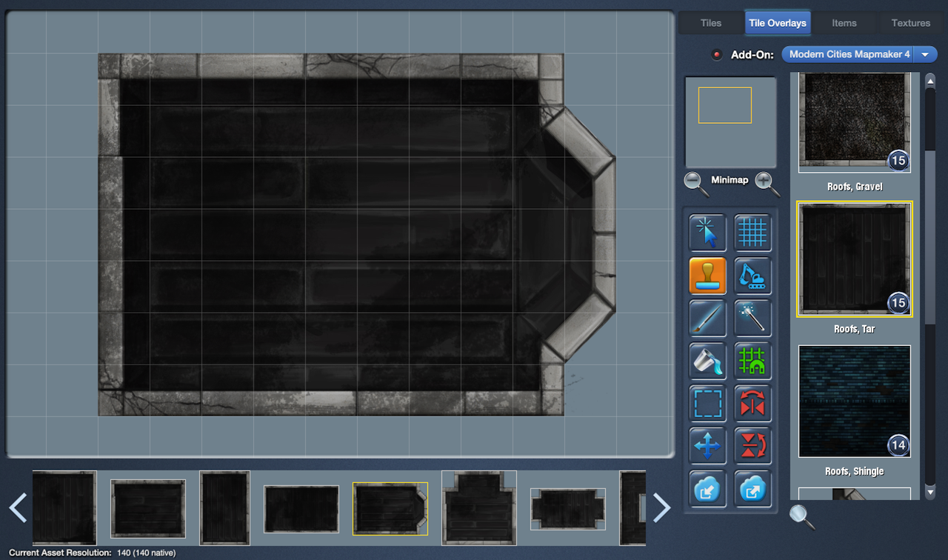Select the paint bucket fill tool
948x560 pixels.
pyautogui.click(x=707, y=361)
